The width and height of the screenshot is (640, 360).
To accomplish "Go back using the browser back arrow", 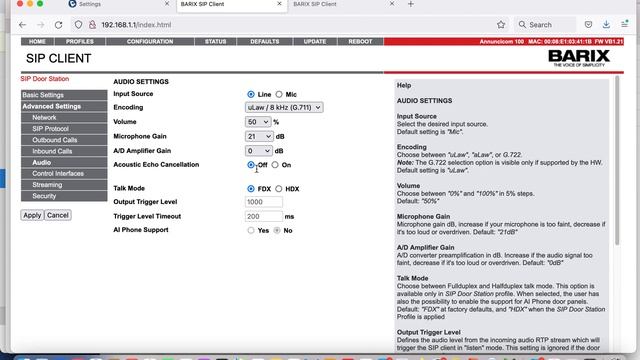I will tap(22, 25).
